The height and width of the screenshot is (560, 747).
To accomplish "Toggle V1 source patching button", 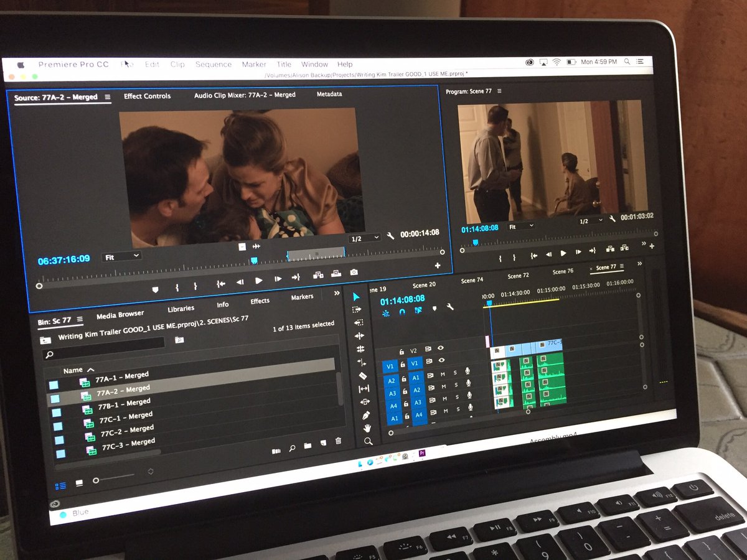I will (390, 366).
